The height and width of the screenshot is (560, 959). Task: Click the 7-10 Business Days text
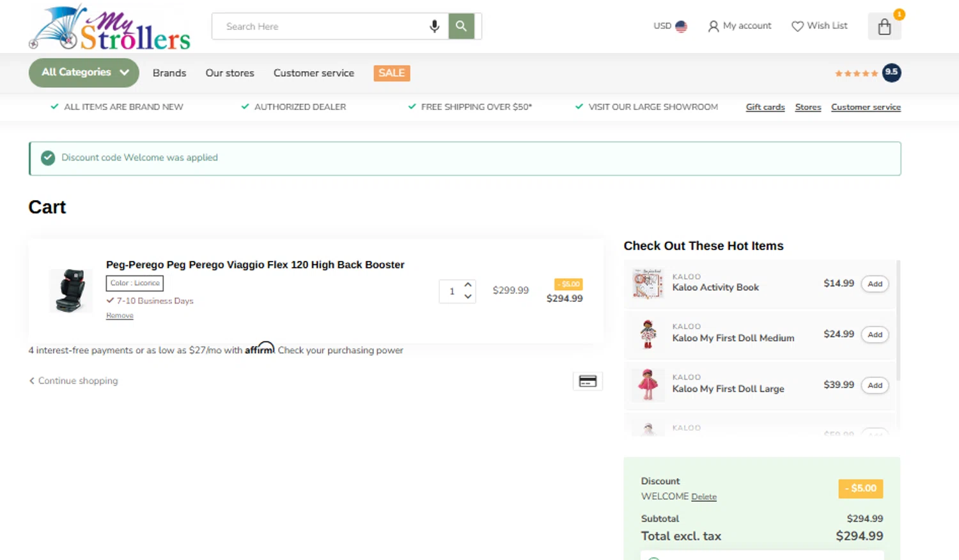pyautogui.click(x=155, y=300)
